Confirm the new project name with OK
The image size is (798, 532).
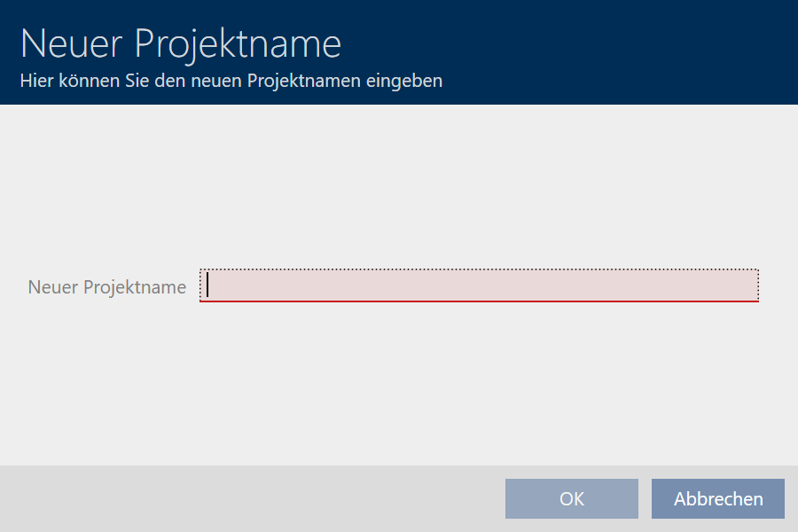[571, 498]
